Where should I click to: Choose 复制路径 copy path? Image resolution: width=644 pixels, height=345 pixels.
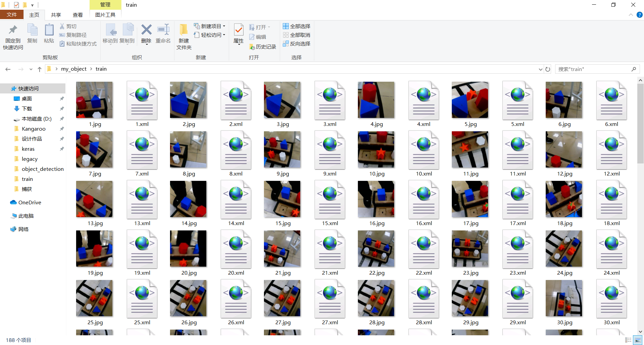point(73,35)
